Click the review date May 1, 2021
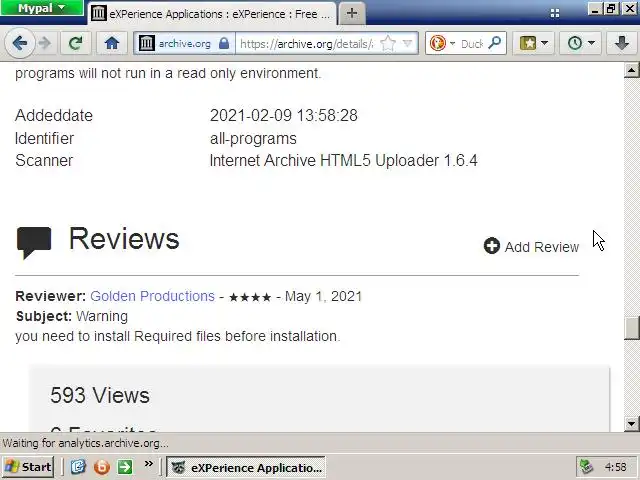The width and height of the screenshot is (640, 480). [x=323, y=296]
